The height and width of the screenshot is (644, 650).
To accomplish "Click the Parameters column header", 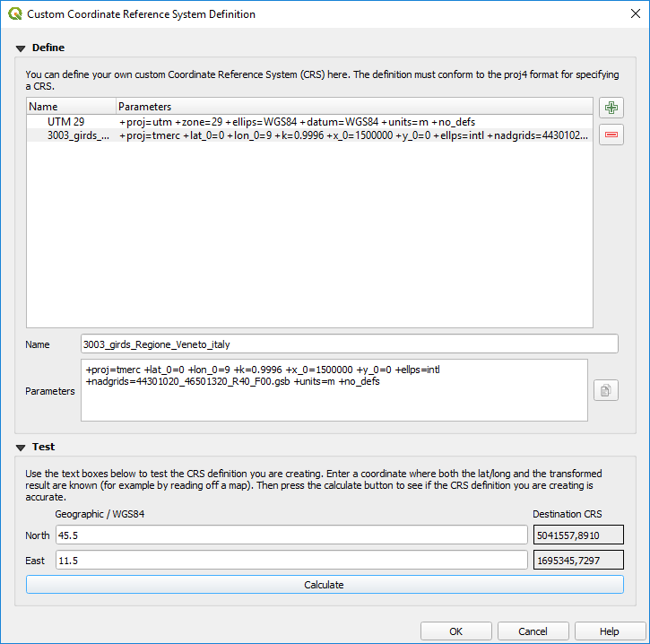I will (353, 107).
